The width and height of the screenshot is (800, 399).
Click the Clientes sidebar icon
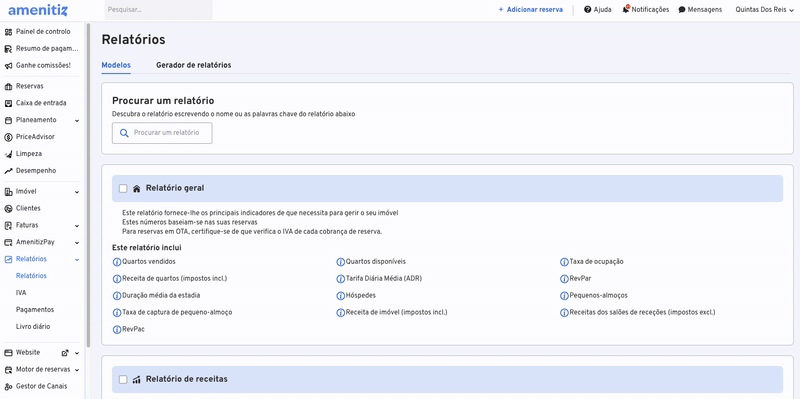pyautogui.click(x=8, y=209)
